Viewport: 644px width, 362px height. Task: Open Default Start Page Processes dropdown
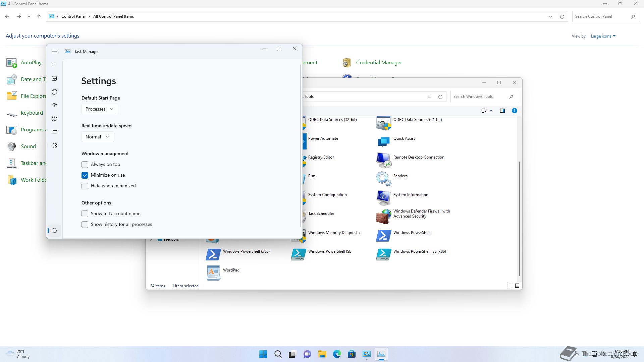(x=100, y=109)
